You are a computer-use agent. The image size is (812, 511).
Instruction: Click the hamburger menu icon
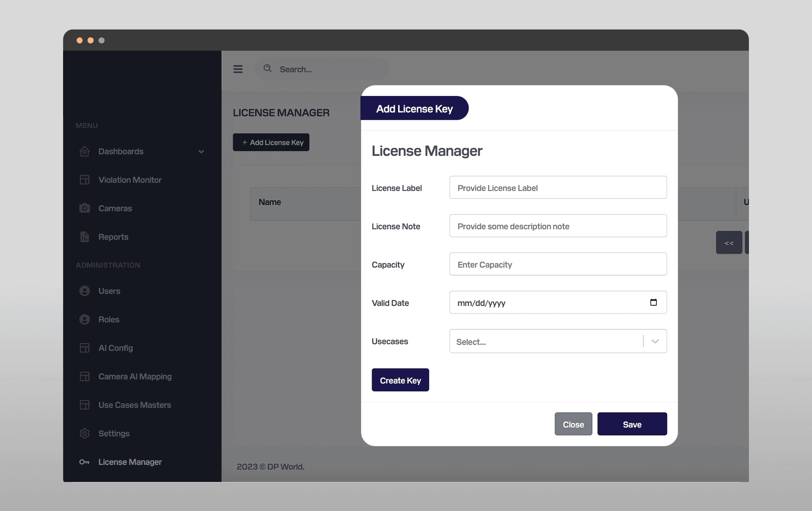238,69
